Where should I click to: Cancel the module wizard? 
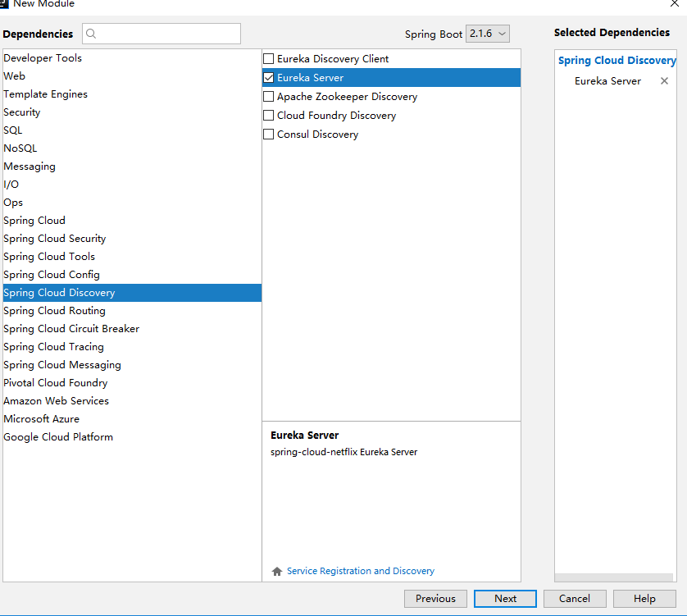575,599
